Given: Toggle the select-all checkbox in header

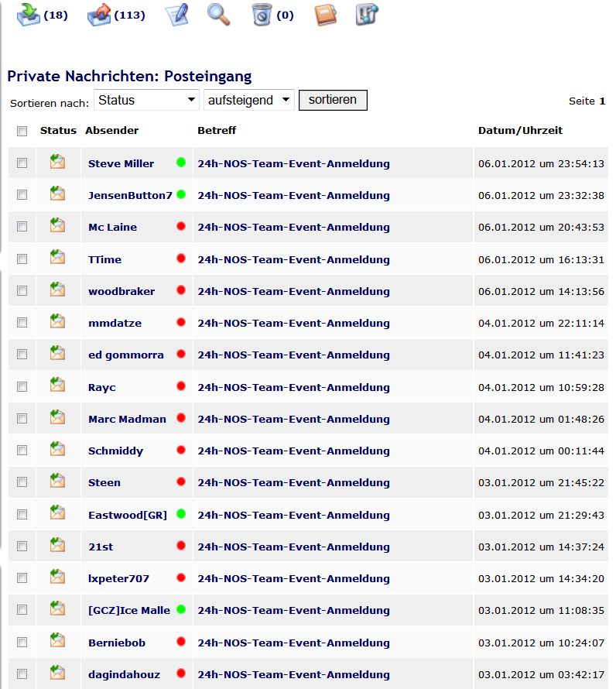Looking at the screenshot, I should [x=22, y=131].
